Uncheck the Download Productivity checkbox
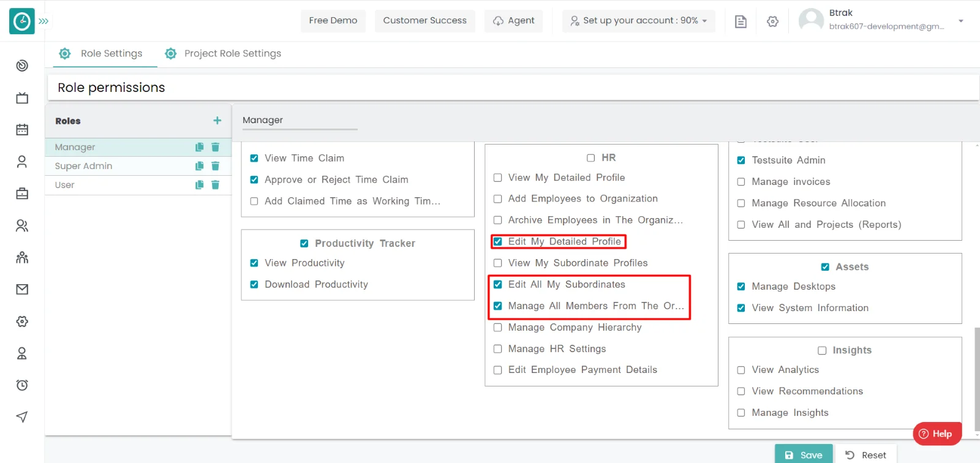The width and height of the screenshot is (980, 463). (254, 285)
